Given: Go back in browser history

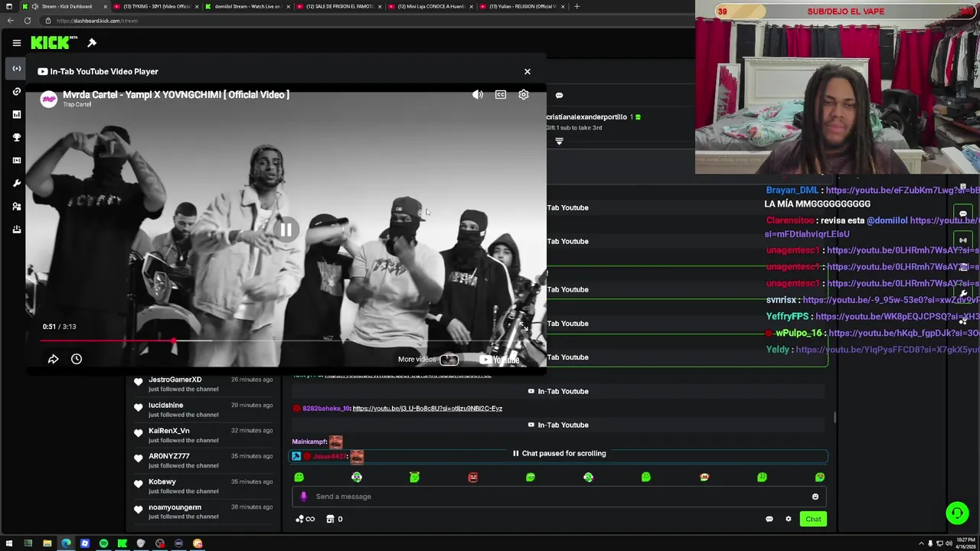Looking at the screenshot, I should pos(10,21).
